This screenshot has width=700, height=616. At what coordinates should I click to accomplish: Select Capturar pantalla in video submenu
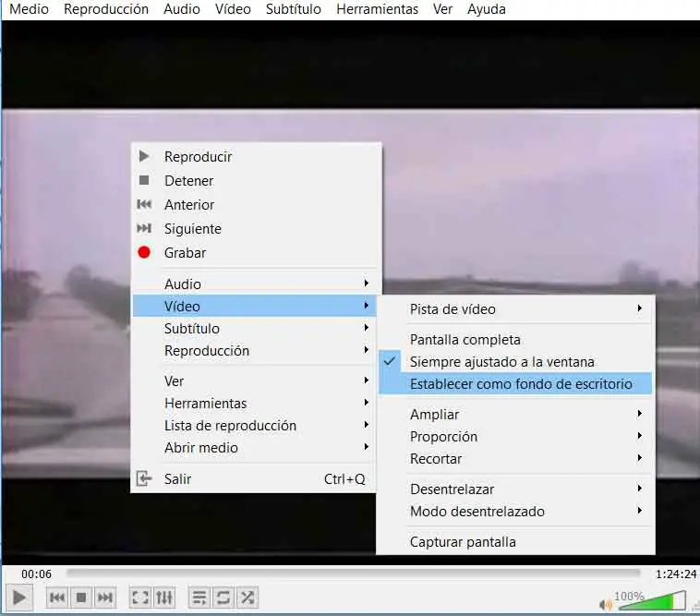coord(515,542)
